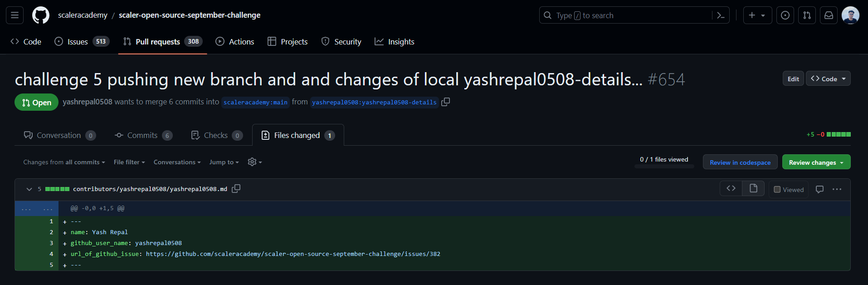Image resolution: width=868 pixels, height=285 pixels.
Task: Add a comment on the file with comment icon
Action: click(x=819, y=189)
